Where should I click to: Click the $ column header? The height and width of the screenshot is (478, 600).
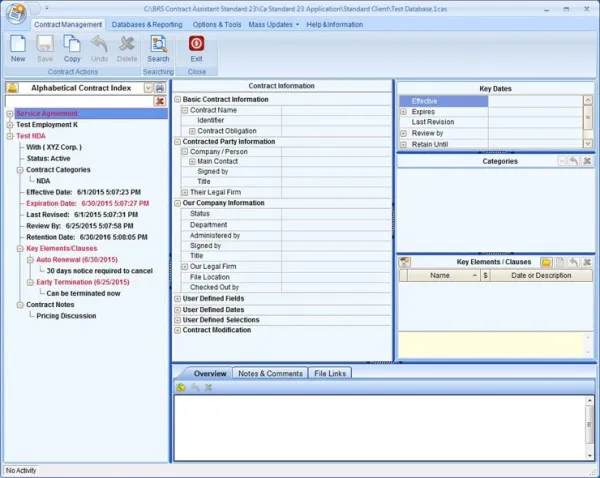[485, 276]
